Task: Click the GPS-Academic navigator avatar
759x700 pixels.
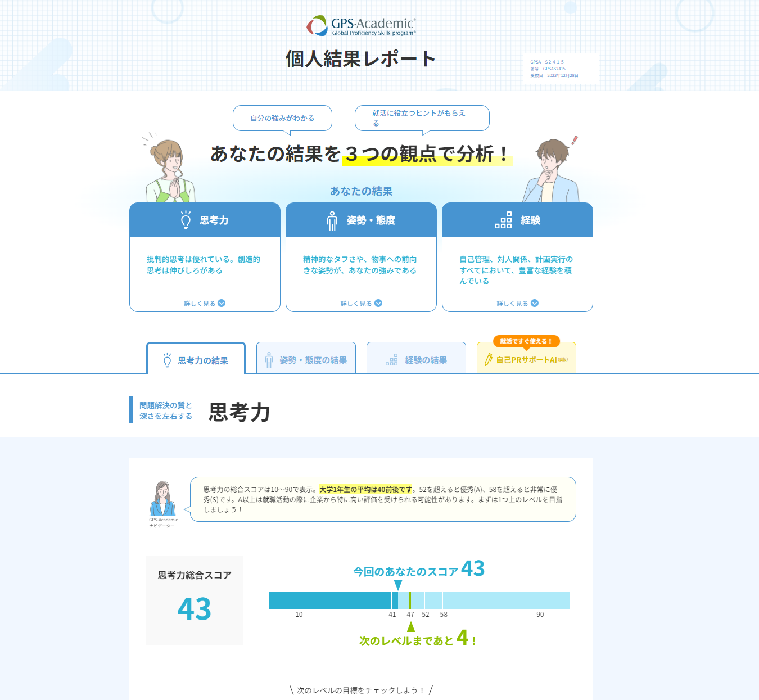Action: point(162,499)
